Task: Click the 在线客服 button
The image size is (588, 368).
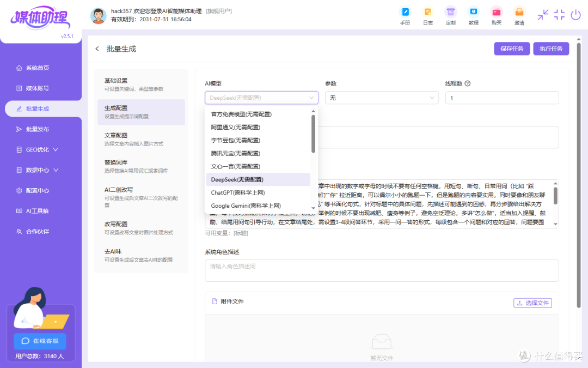Action: (40, 341)
